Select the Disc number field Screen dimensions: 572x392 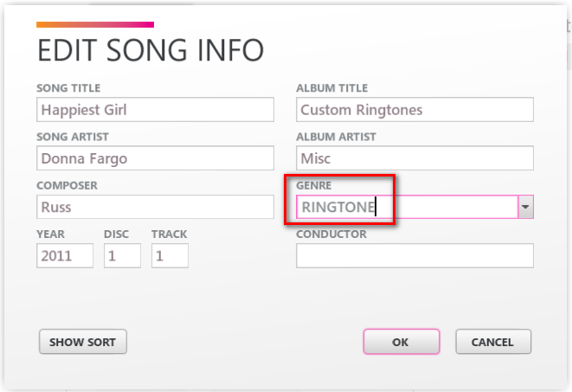tap(122, 256)
